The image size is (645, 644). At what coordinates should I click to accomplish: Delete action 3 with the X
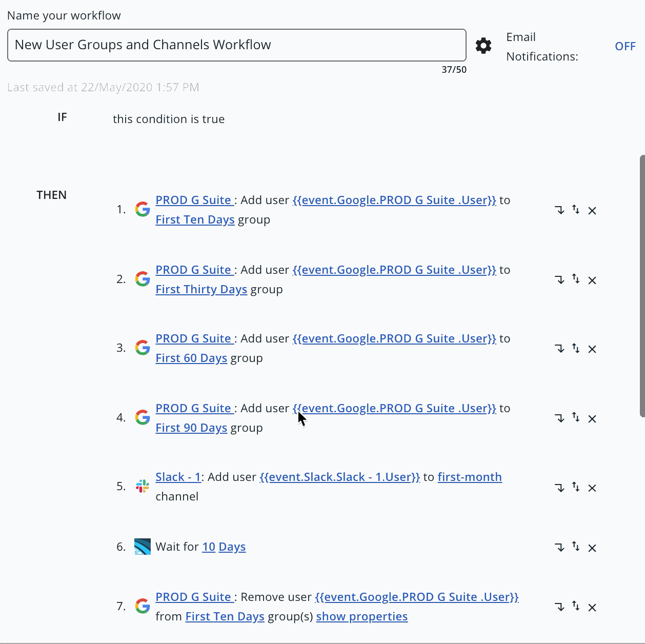coord(592,349)
